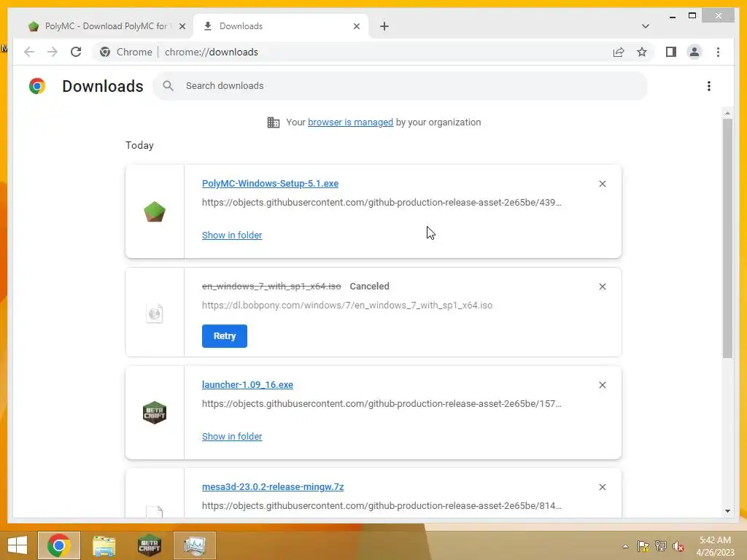Click the canceled ISO file icon

pyautogui.click(x=155, y=314)
